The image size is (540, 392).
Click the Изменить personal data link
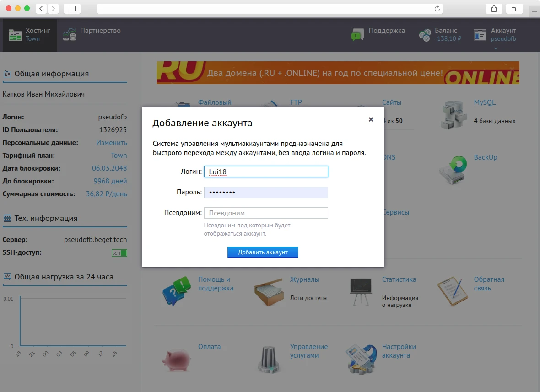[x=111, y=143]
